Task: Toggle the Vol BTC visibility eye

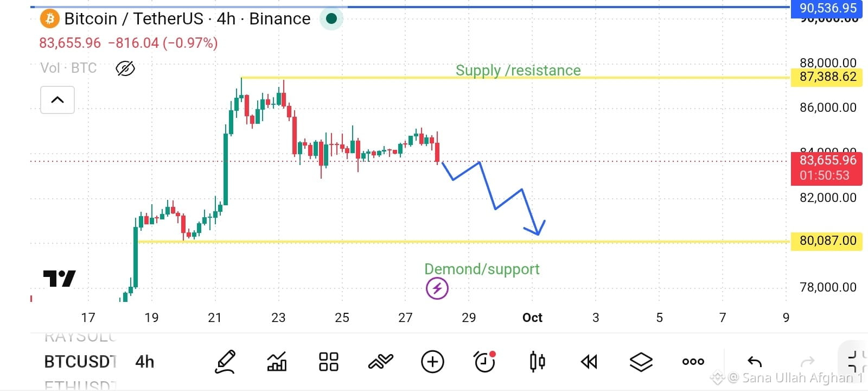Action: pyautogui.click(x=125, y=68)
